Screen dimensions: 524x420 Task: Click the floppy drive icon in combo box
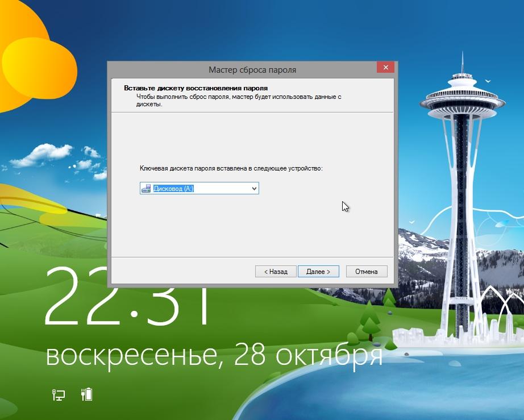point(145,189)
